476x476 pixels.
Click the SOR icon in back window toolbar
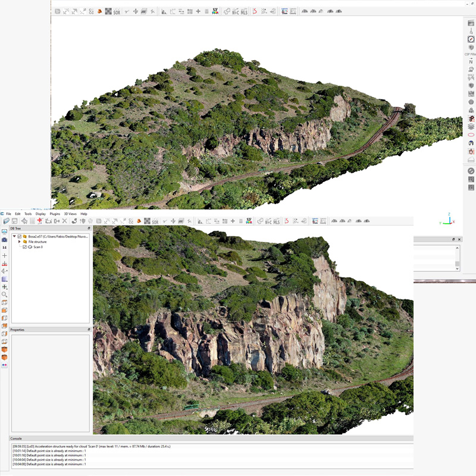tap(117, 11)
